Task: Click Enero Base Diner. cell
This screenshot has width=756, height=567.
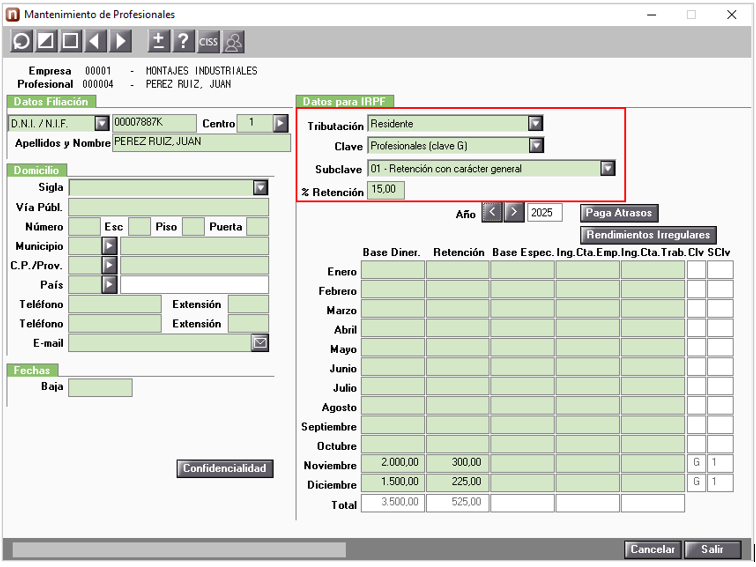Action: [393, 270]
